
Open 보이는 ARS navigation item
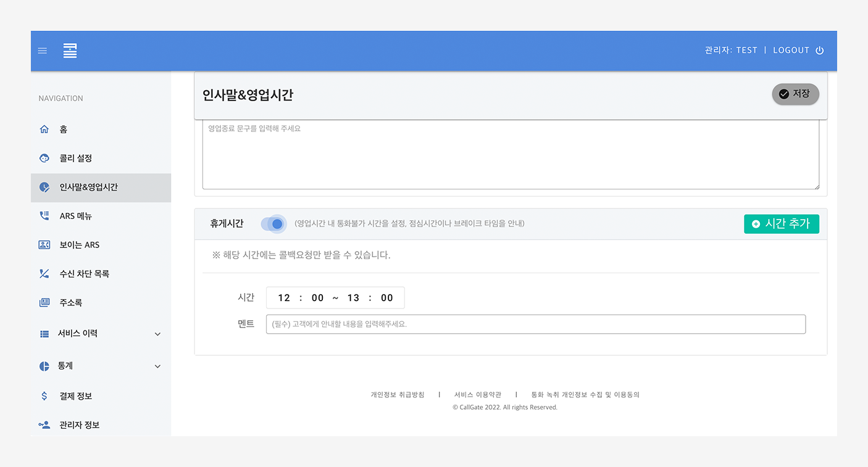pos(101,245)
